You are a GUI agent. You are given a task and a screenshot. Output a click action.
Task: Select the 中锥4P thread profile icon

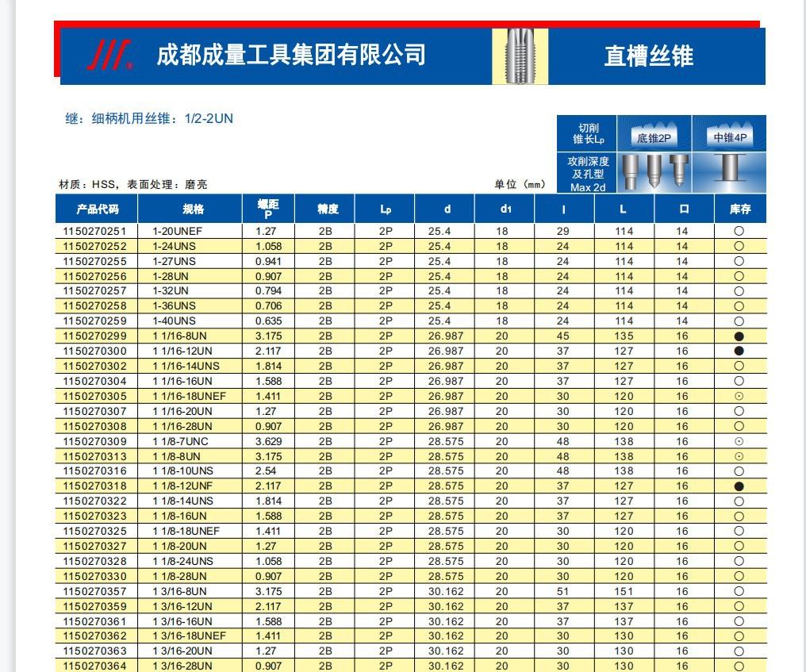[730, 132]
